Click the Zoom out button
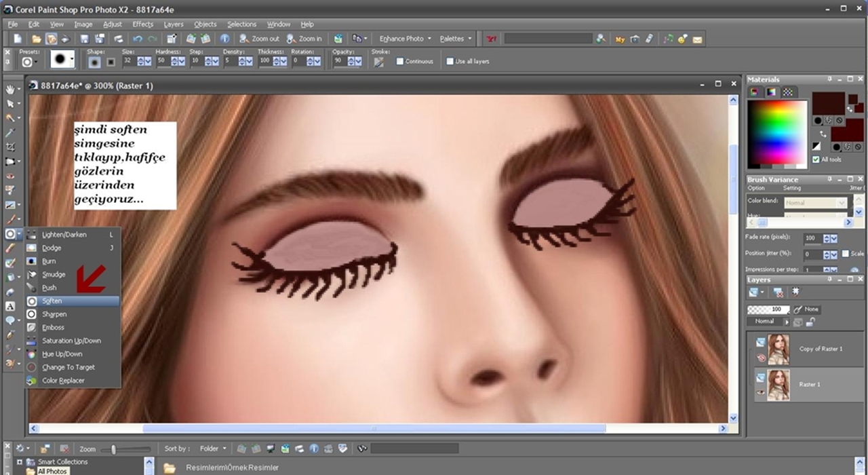868x475 pixels. (259, 39)
